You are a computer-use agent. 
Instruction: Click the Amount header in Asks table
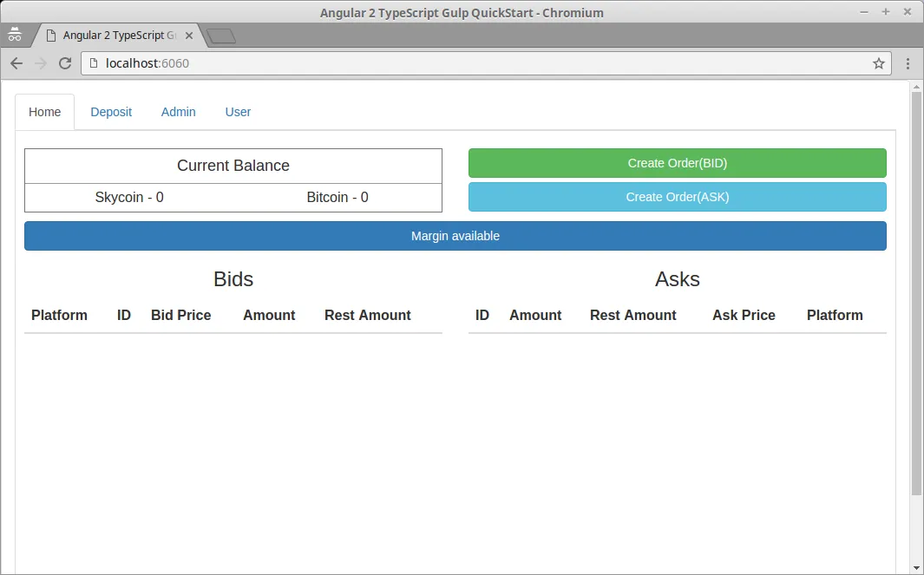click(535, 315)
